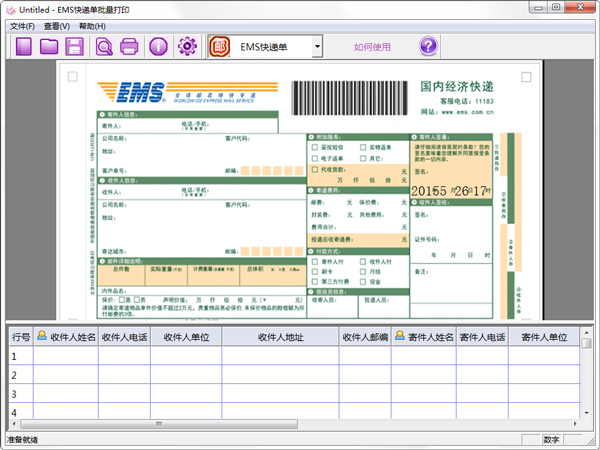This screenshot has height=450, width=600.
Task: Select row number 1 in the table
Action: [21, 356]
